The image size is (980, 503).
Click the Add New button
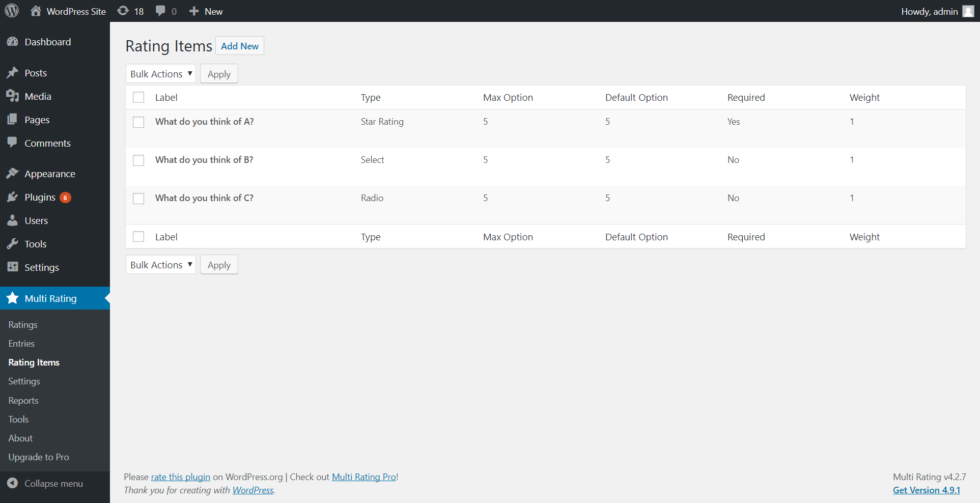(240, 46)
